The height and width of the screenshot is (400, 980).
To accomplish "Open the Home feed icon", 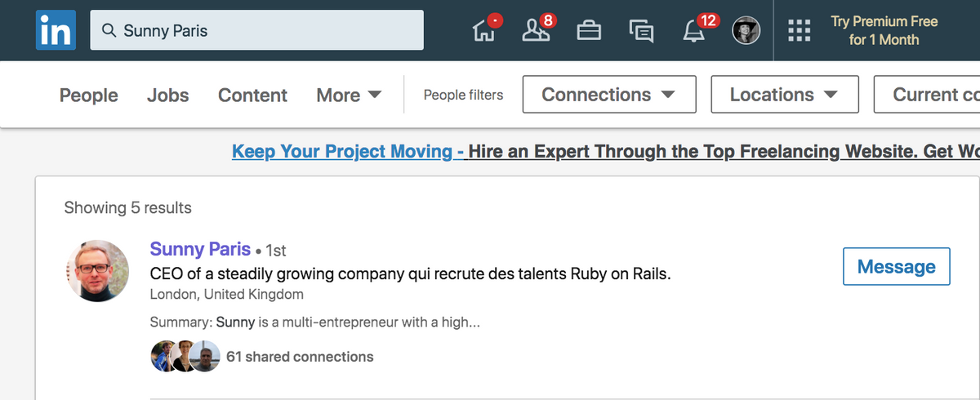I will click(x=484, y=31).
